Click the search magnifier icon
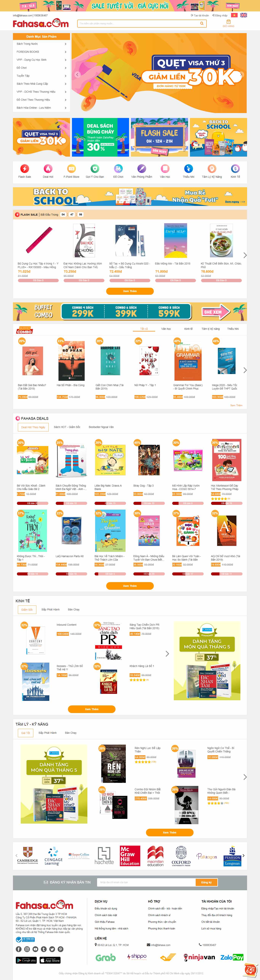This screenshot has width=260, height=980. pyautogui.click(x=202, y=23)
